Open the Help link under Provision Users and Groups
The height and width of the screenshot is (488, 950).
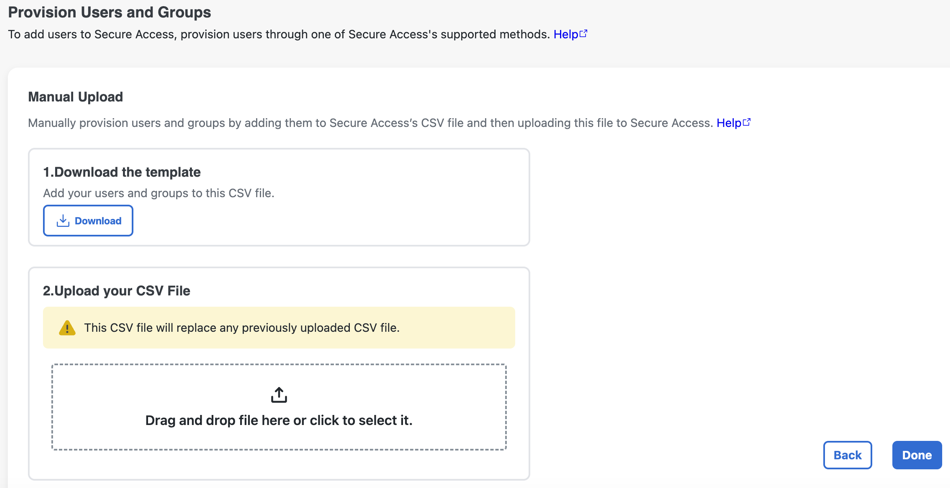[566, 35]
